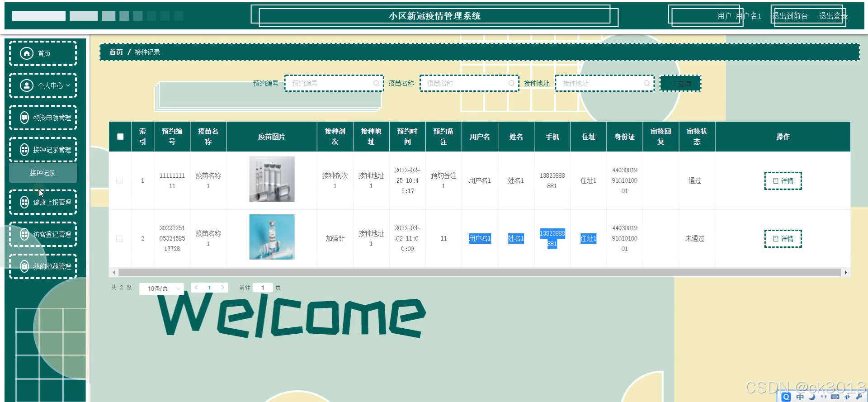Click 详情 button for 未通过 row
The image size is (868, 402).
pyautogui.click(x=783, y=239)
